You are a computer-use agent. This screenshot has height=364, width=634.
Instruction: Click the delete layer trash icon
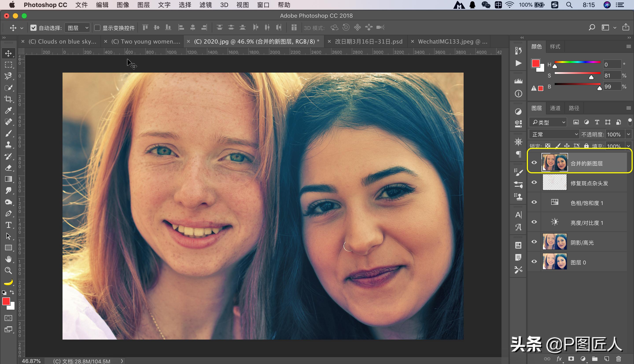click(x=619, y=359)
